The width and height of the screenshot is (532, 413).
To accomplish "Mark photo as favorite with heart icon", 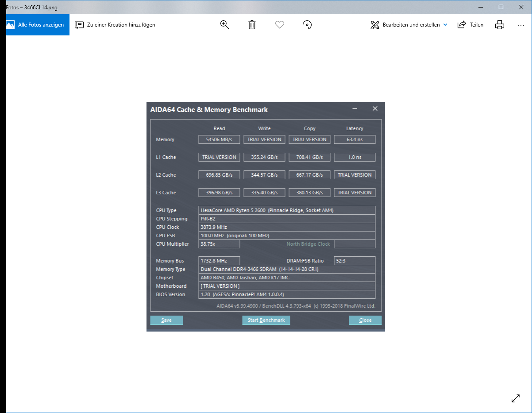I will (x=279, y=25).
